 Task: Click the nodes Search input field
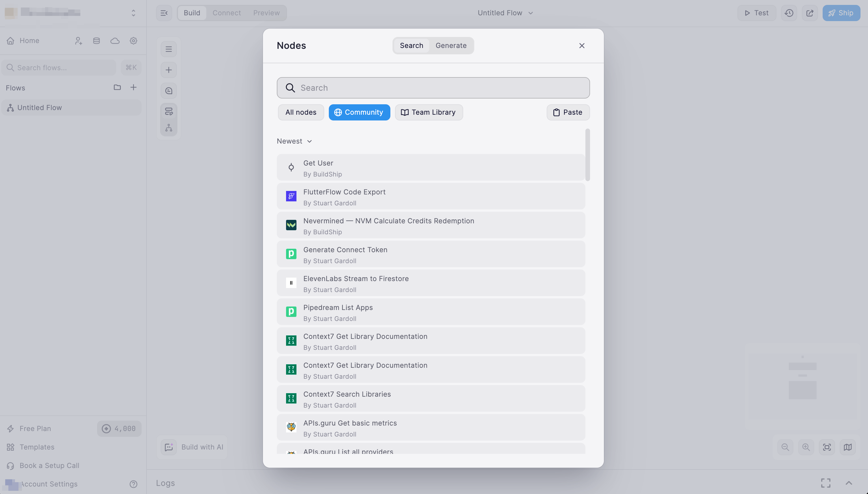pos(433,88)
